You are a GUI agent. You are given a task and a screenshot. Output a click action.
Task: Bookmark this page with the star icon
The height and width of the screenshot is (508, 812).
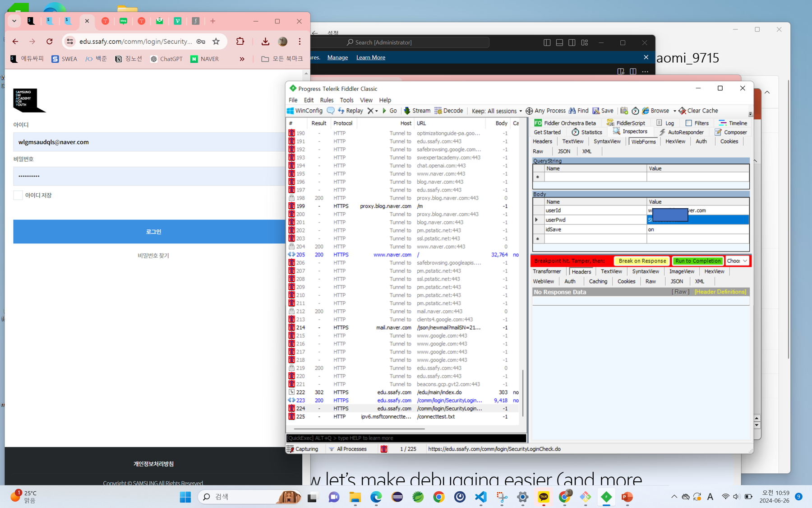[x=216, y=42]
